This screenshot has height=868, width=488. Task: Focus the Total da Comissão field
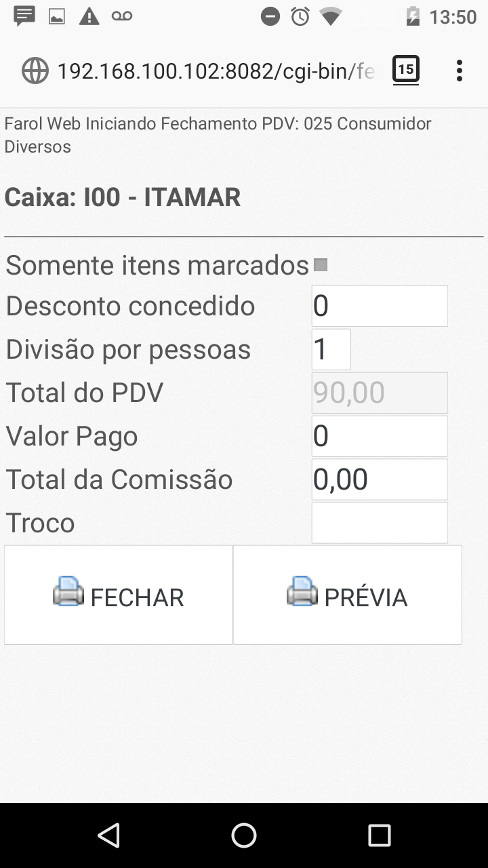click(x=380, y=479)
